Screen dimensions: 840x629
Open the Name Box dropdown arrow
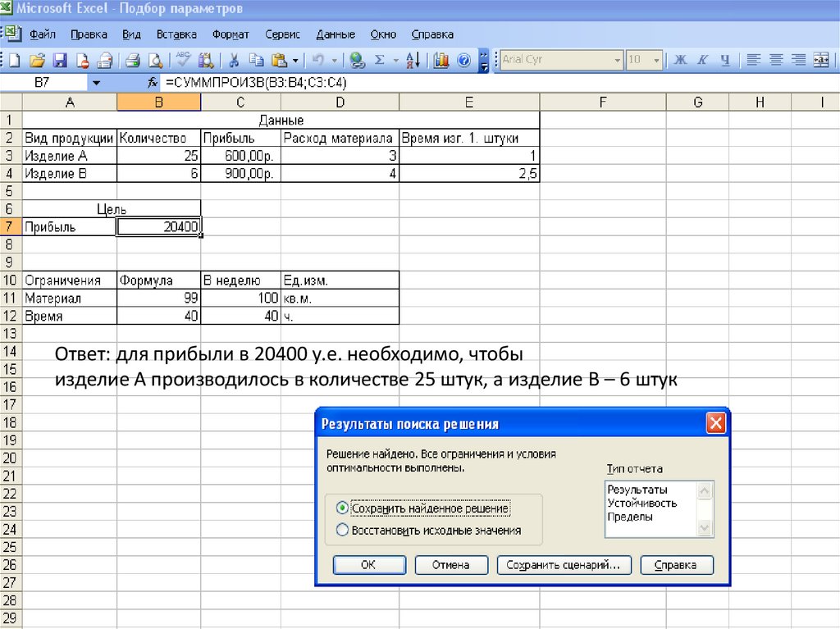pos(96,83)
